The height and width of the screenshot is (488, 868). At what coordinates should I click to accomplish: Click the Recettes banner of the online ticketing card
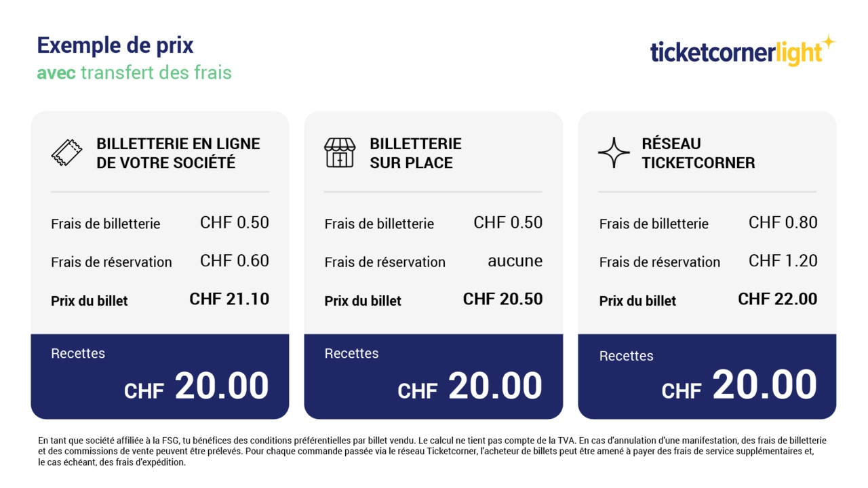[x=160, y=376]
